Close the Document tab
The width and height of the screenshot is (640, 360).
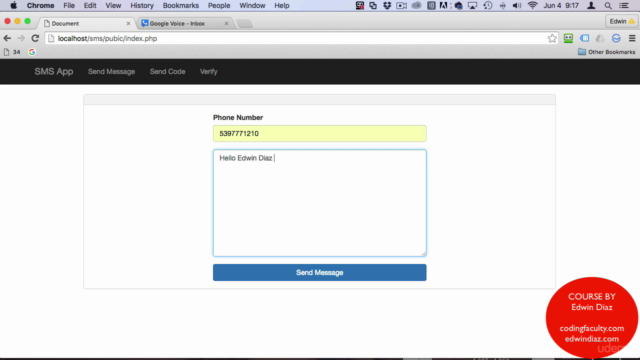pos(128,24)
